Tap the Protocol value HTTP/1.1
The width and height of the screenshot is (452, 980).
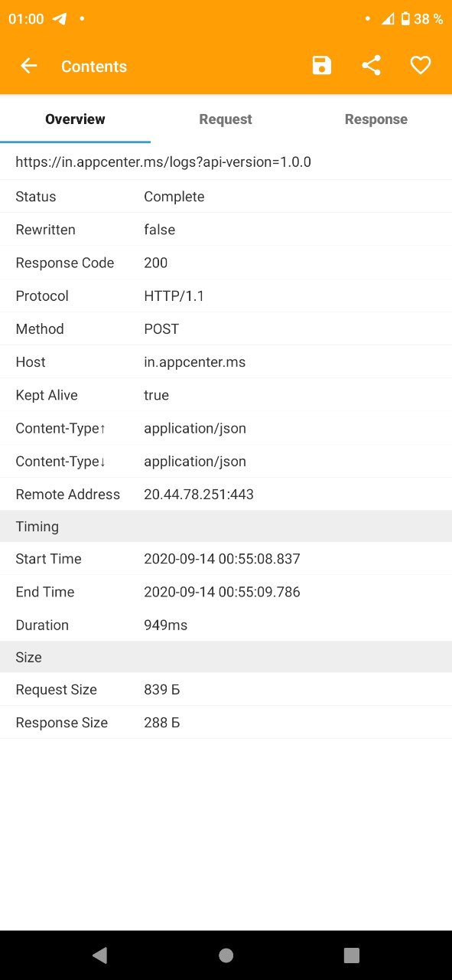click(x=174, y=296)
